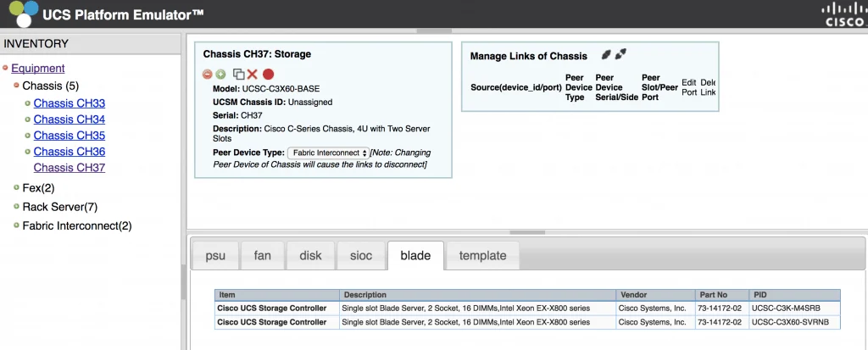Click the connect link icon in Manage Links
Viewport: 868px width, 350px height.
[x=606, y=54]
